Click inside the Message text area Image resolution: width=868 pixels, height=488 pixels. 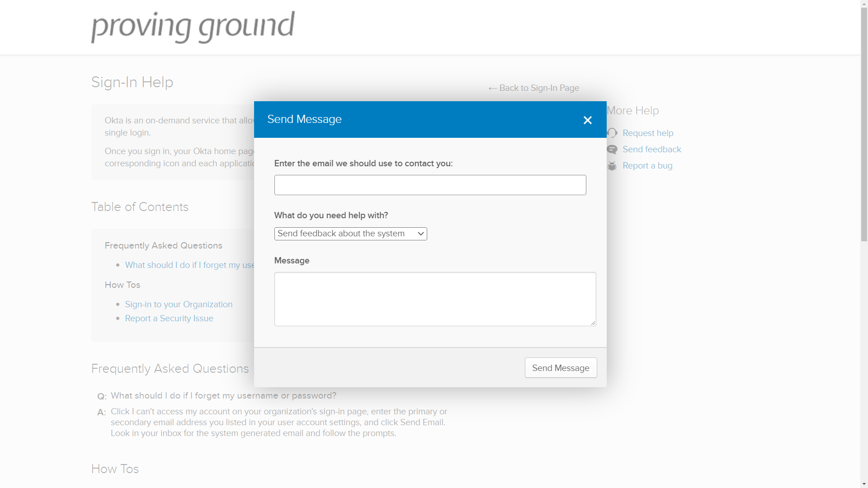[x=435, y=299]
